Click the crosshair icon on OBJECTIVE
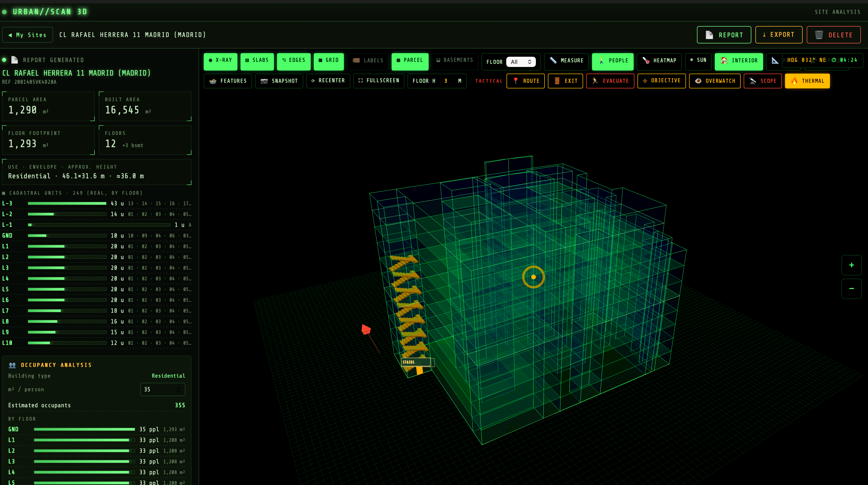 click(x=645, y=81)
